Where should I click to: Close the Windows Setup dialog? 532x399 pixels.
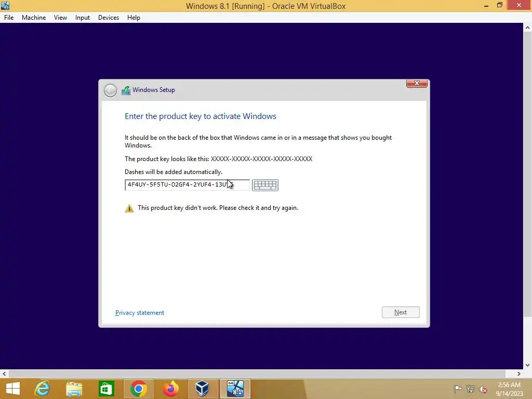[x=417, y=84]
